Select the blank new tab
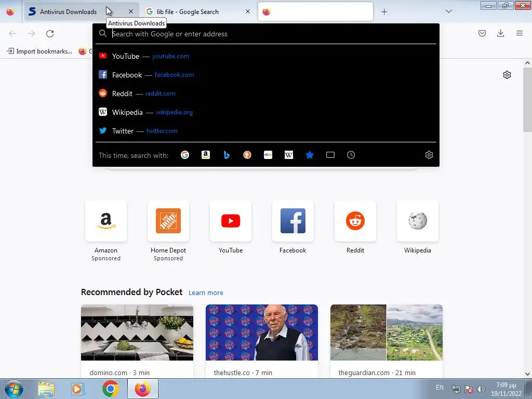Image resolution: width=532 pixels, height=399 pixels. [x=315, y=11]
